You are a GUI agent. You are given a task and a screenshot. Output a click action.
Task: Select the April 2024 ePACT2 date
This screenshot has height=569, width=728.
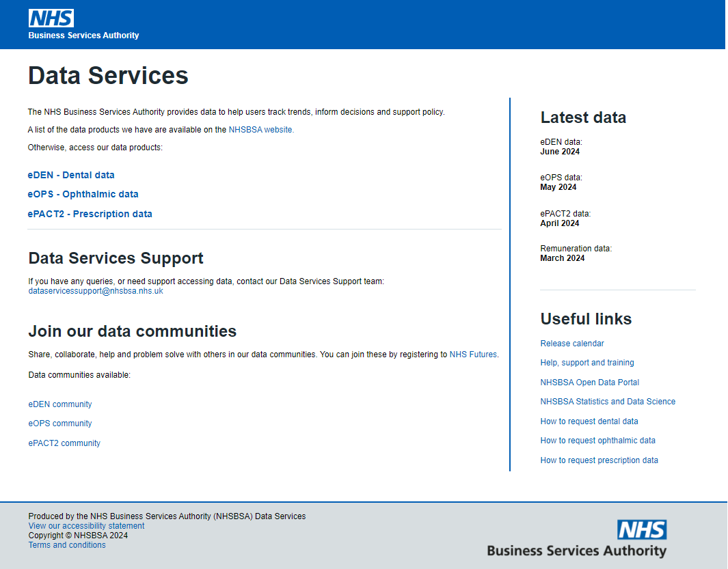[559, 223]
